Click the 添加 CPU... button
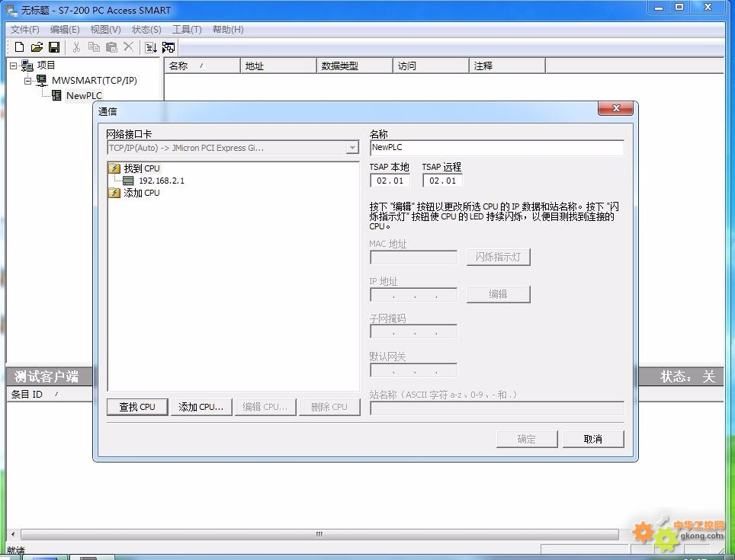This screenshot has height=560, width=735. click(x=201, y=407)
